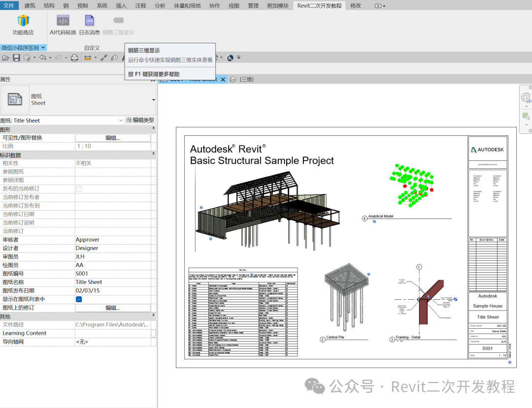Save the project with the floppy disk icon
The height and width of the screenshot is (408, 532).
tap(16, 58)
